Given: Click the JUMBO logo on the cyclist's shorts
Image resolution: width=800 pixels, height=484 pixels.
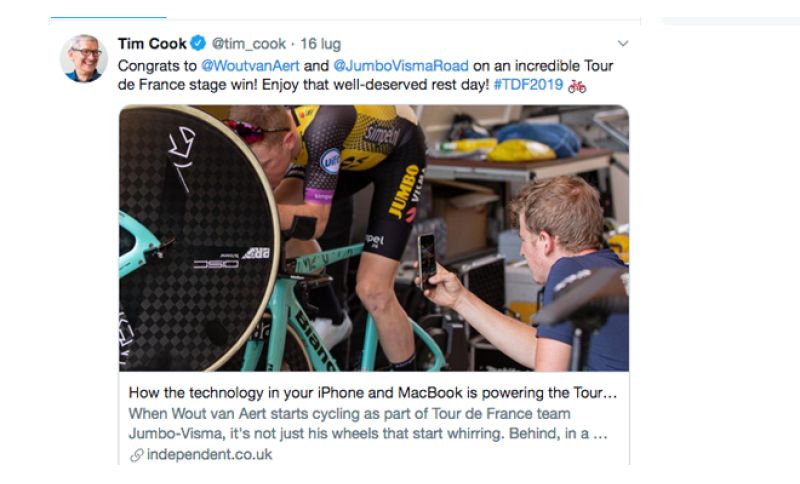Looking at the screenshot, I should (x=404, y=191).
